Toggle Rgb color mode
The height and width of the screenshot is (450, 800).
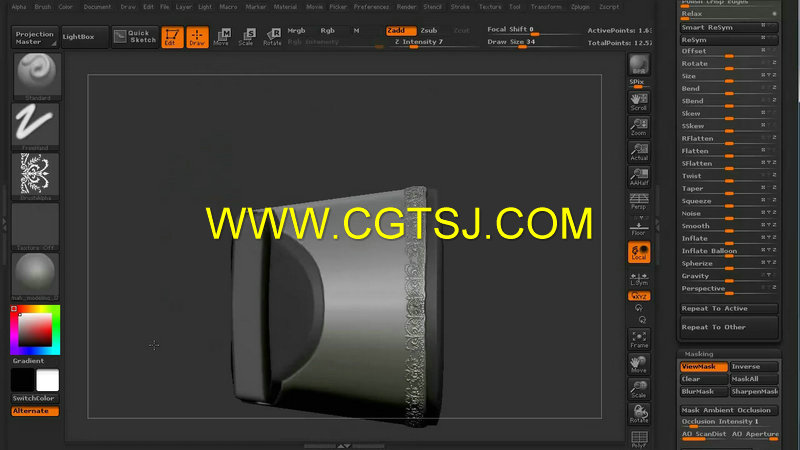tap(328, 31)
